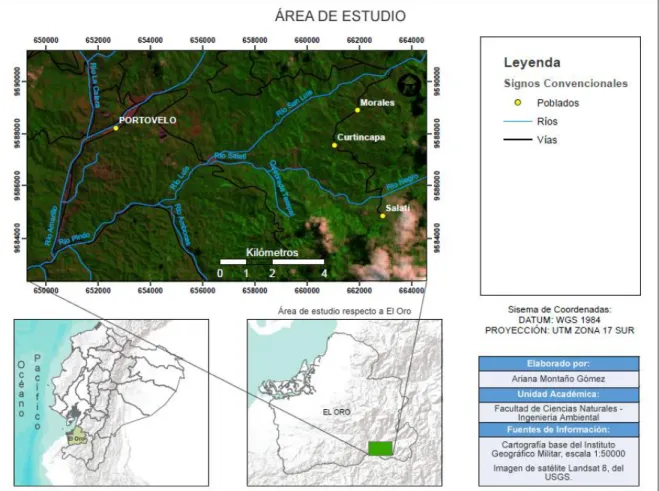659x491 pixels.
Task: Click the blue Ríos line symbol in the legend
Action: [x=518, y=121]
